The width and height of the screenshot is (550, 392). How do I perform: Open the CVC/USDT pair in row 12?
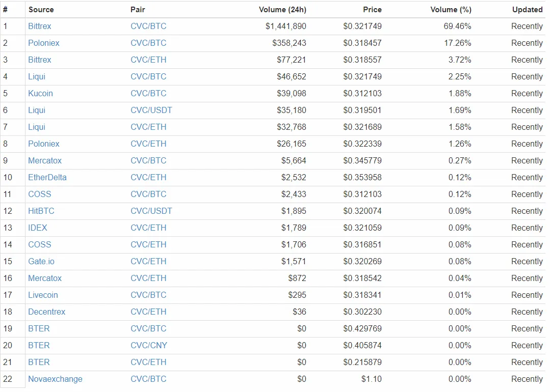tap(151, 211)
